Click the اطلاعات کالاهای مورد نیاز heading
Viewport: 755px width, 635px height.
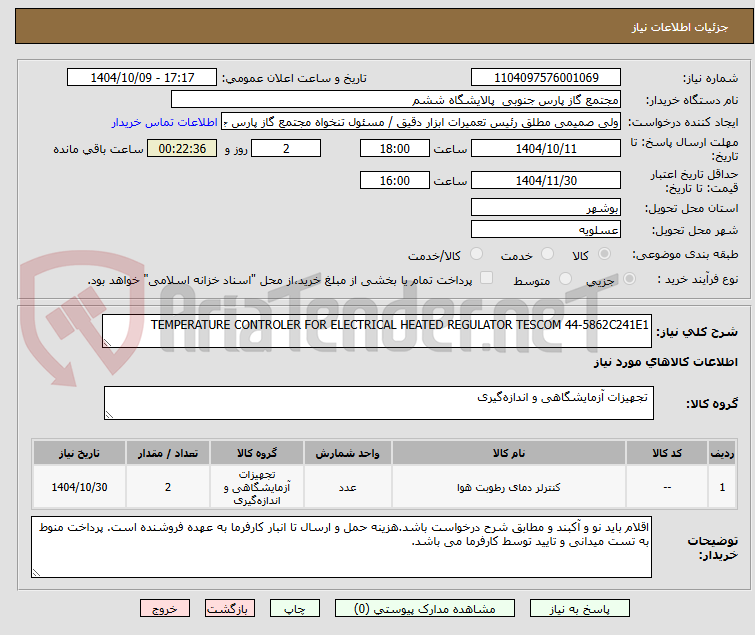665,362
